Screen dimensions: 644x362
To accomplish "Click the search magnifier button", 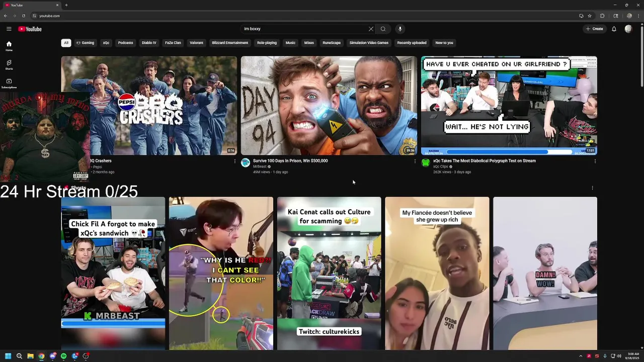I will click(383, 29).
